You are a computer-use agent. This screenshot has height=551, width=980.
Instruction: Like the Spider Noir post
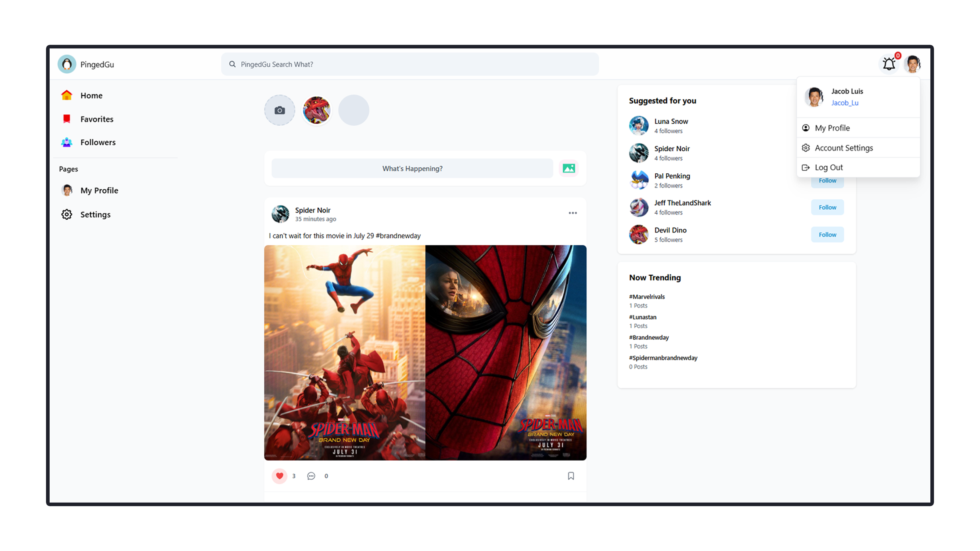(x=280, y=476)
